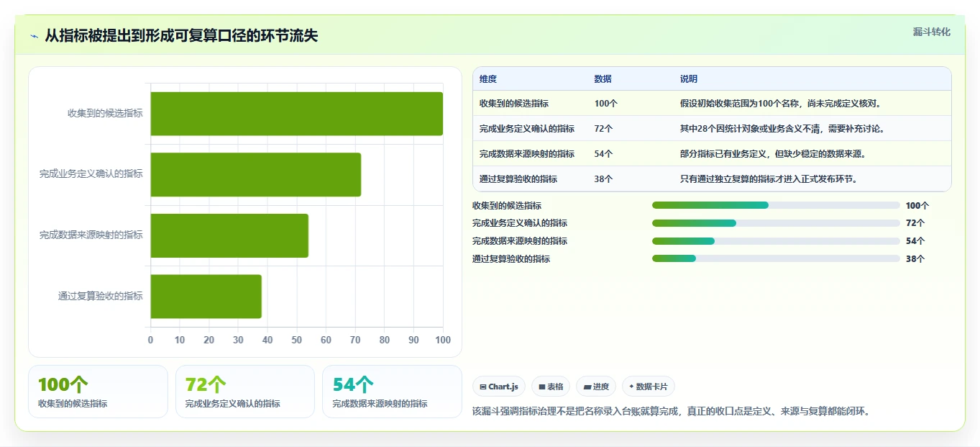The width and height of the screenshot is (980, 447).
Task: Click progress list label 完成数据来源映射的指标
Action: (x=520, y=241)
